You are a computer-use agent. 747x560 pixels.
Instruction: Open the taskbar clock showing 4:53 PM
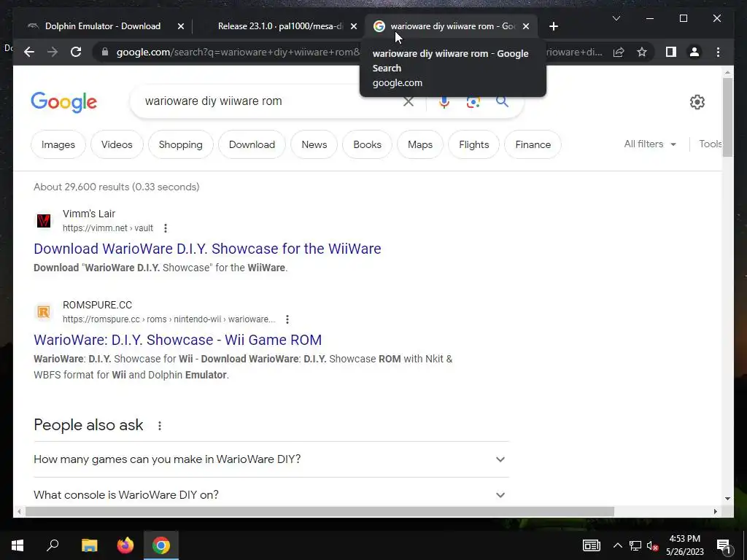[x=684, y=545]
